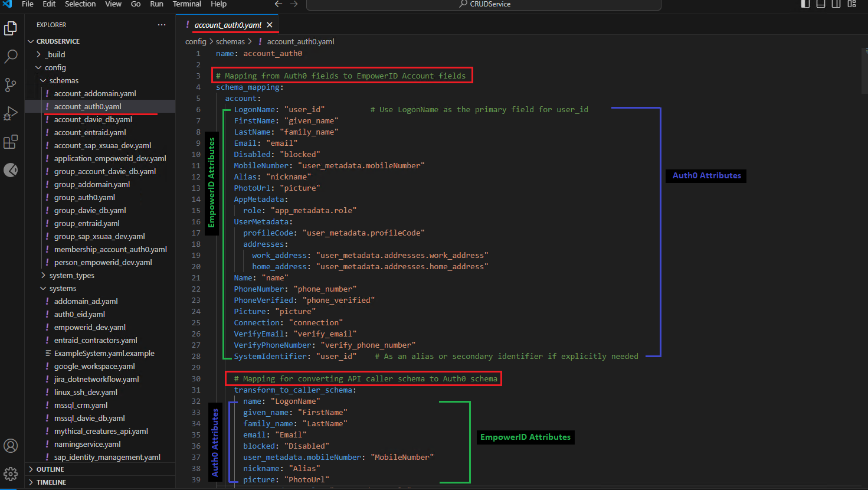The width and height of the screenshot is (868, 490).
Task: Open the Terminal menu
Action: [x=187, y=4]
